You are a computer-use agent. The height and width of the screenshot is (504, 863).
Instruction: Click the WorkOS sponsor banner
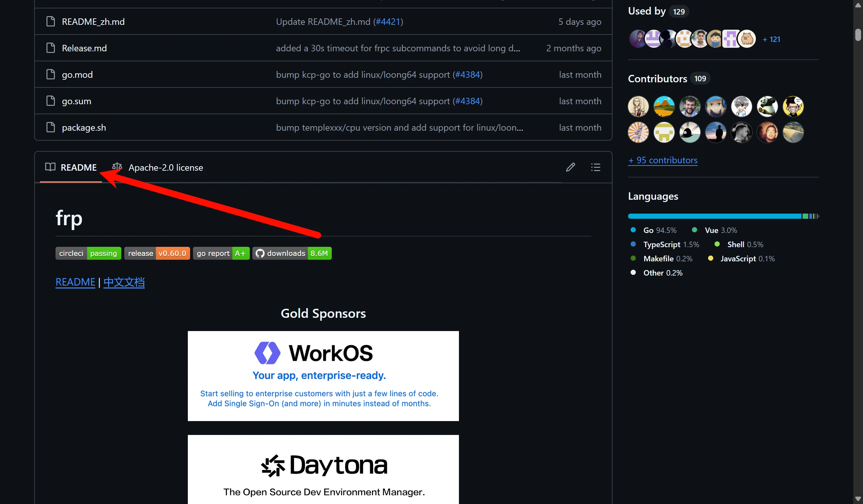click(x=323, y=376)
